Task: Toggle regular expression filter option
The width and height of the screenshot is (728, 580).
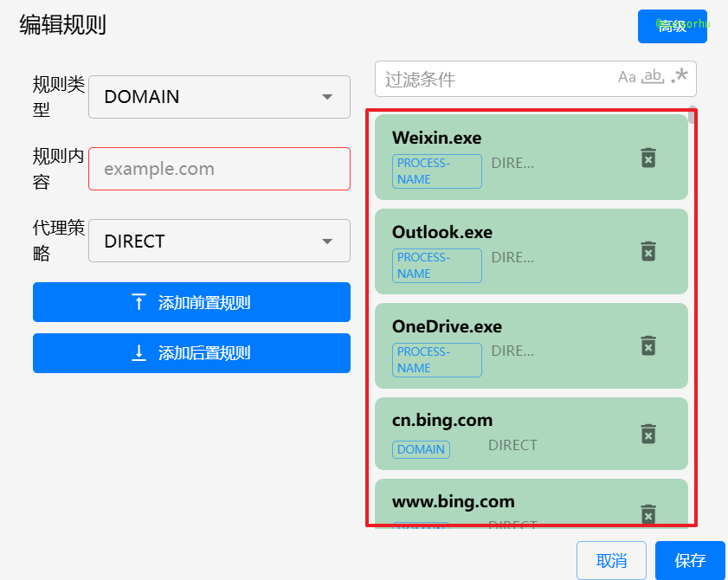Action: tap(680, 75)
